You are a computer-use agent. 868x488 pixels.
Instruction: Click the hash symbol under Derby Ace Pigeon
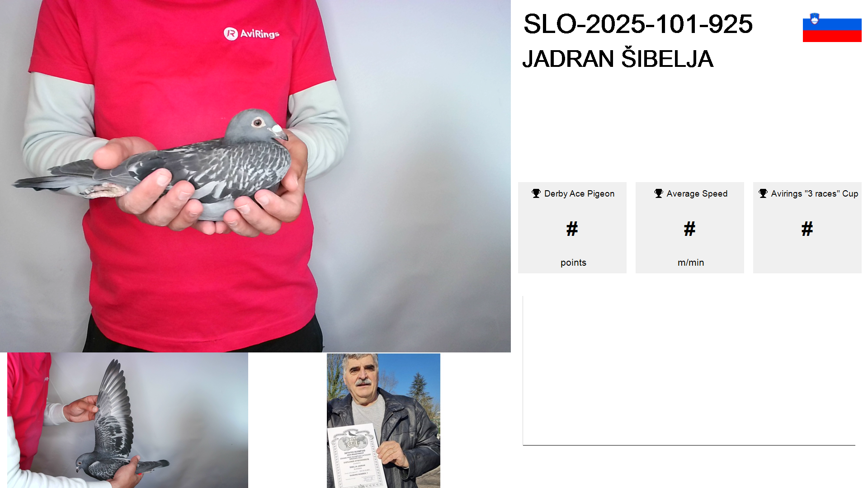(x=572, y=229)
